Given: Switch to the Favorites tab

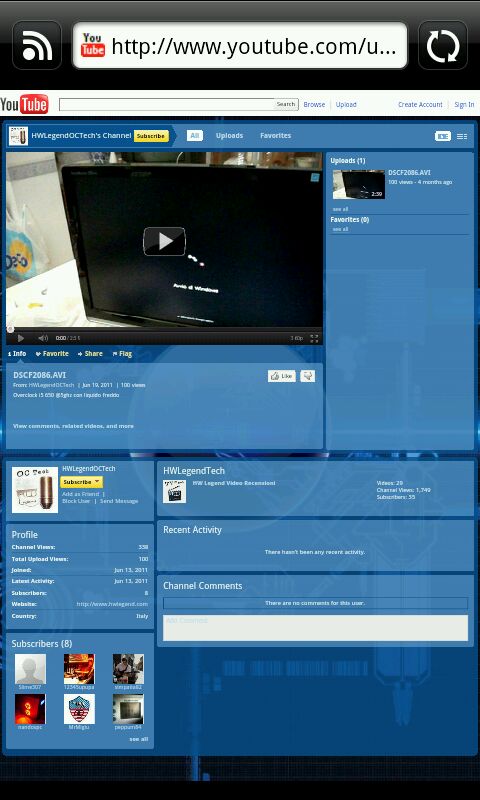Looking at the screenshot, I should 275,136.
